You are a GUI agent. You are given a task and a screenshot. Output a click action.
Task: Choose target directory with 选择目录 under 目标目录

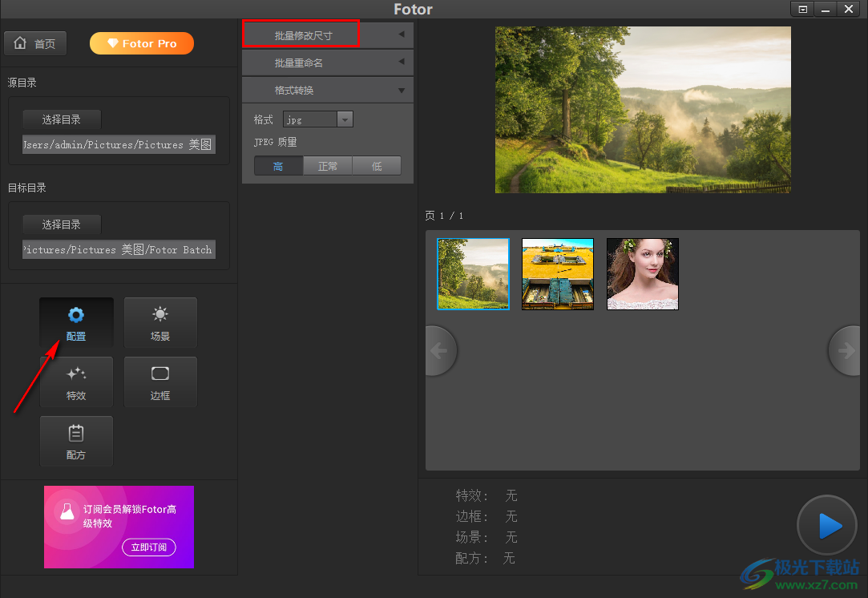(62, 224)
